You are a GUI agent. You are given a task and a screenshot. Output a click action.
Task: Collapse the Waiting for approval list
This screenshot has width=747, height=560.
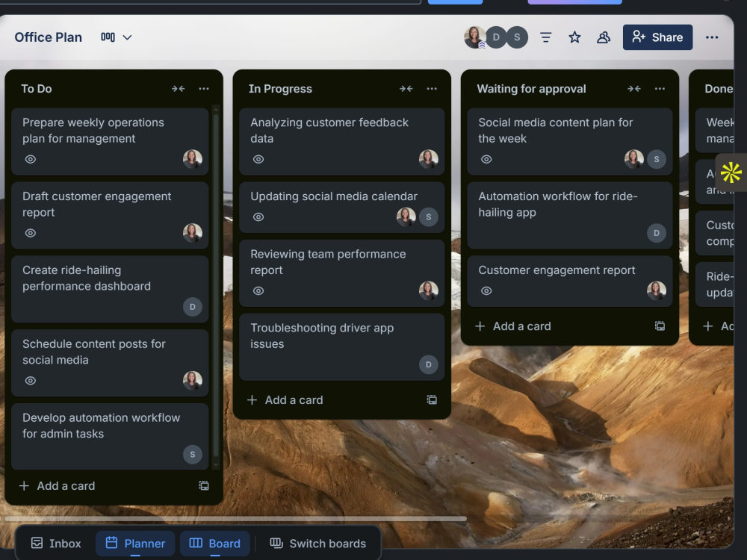(x=634, y=89)
